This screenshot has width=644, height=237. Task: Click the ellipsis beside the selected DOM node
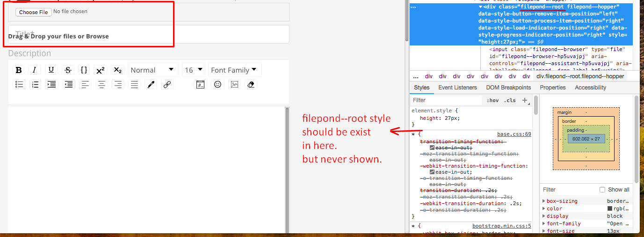click(x=413, y=7)
